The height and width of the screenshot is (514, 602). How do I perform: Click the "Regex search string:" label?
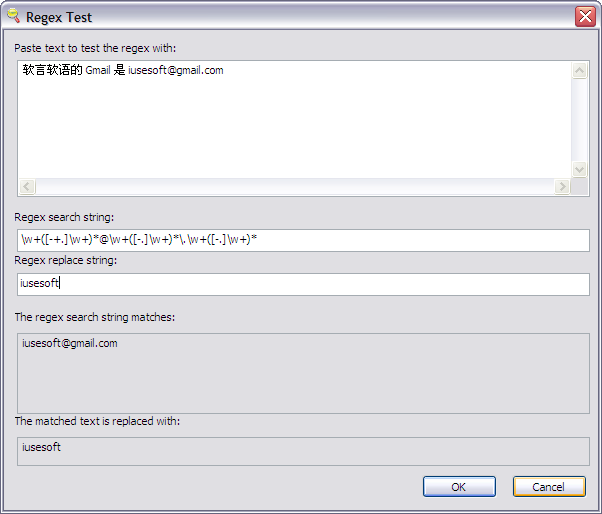point(65,217)
